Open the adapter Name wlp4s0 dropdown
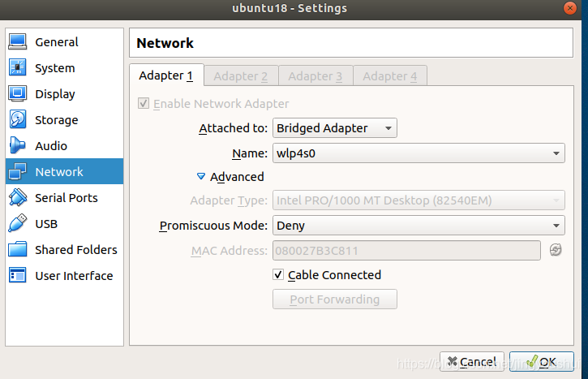Screen dimensions: 588x379 (x=418, y=153)
